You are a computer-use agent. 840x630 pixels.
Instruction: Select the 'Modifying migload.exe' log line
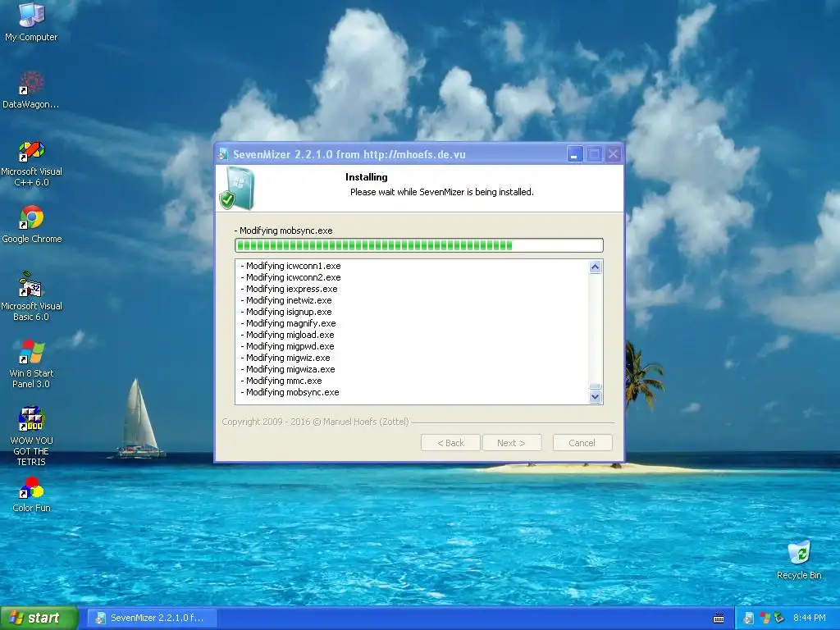(x=288, y=335)
